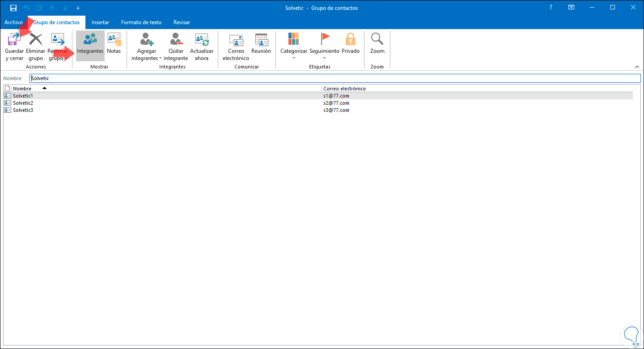Open Agregar integrantes dropdown

point(147,47)
